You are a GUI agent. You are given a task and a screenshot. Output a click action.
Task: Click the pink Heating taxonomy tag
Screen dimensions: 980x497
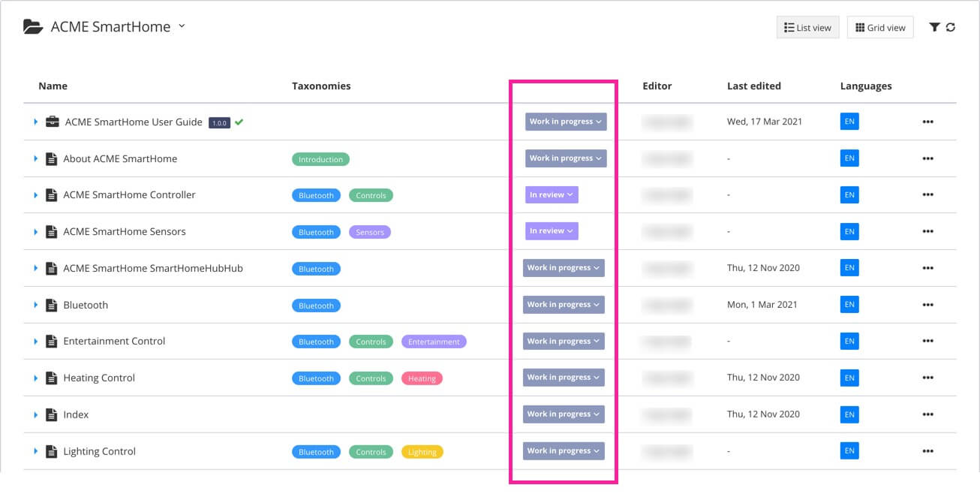[x=422, y=378]
